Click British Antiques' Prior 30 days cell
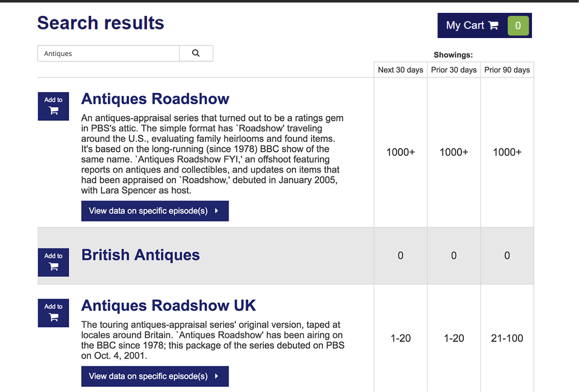Viewport: 579px width, 392px height. [453, 256]
